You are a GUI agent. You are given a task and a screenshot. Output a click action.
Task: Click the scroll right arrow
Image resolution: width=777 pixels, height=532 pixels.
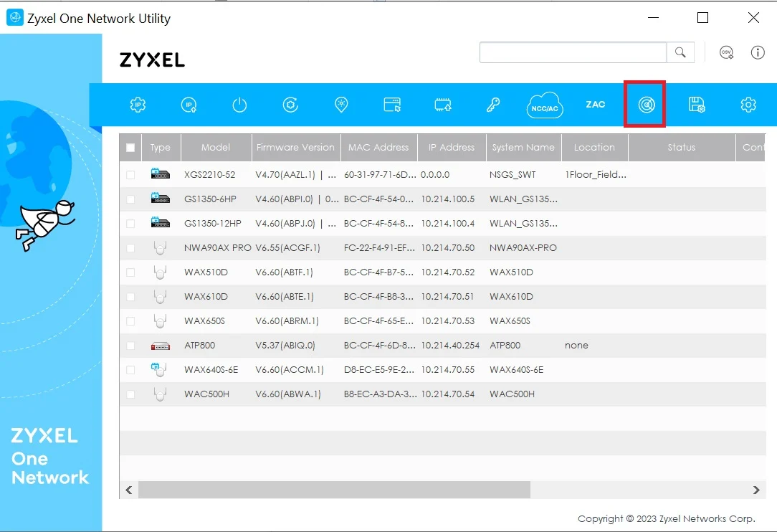756,490
